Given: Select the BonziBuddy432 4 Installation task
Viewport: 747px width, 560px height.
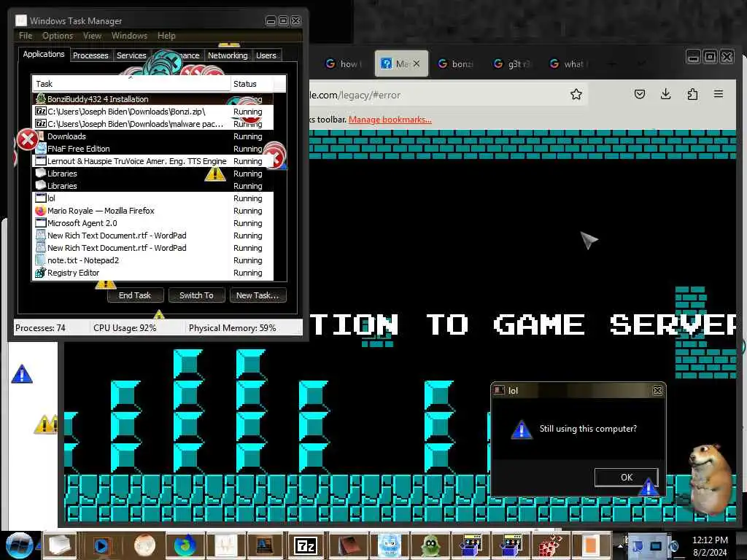Looking at the screenshot, I should (153, 99).
